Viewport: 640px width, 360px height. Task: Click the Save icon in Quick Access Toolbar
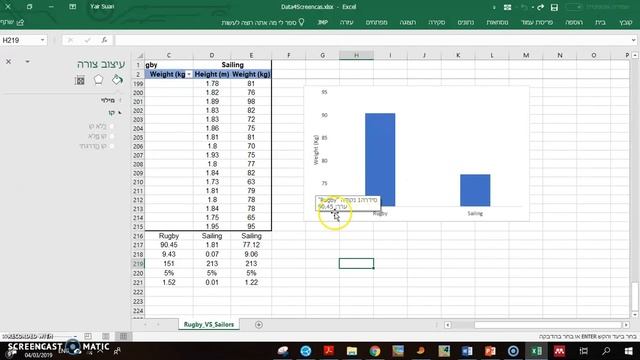(554, 7)
